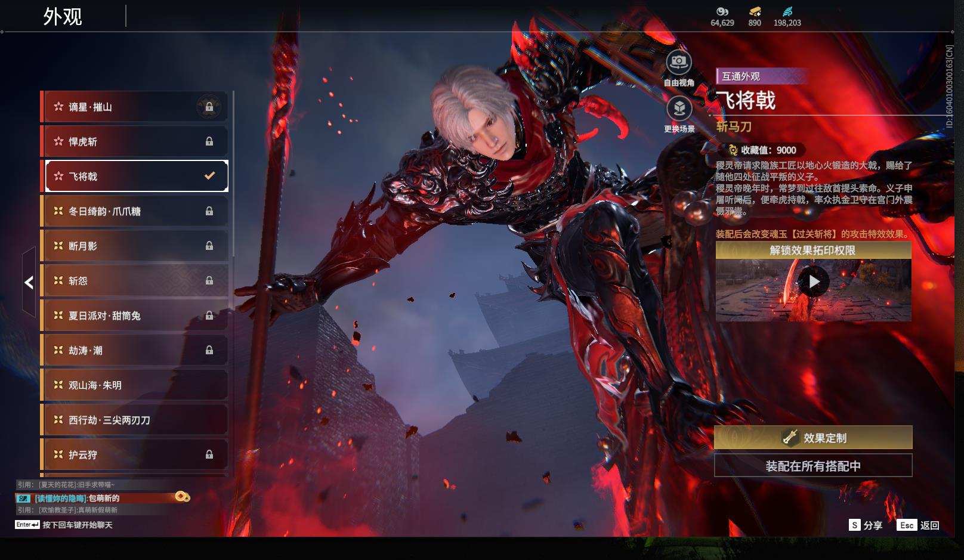The height and width of the screenshot is (560, 964).
Task: Click the chat message 包萌新的
Action: 104,498
